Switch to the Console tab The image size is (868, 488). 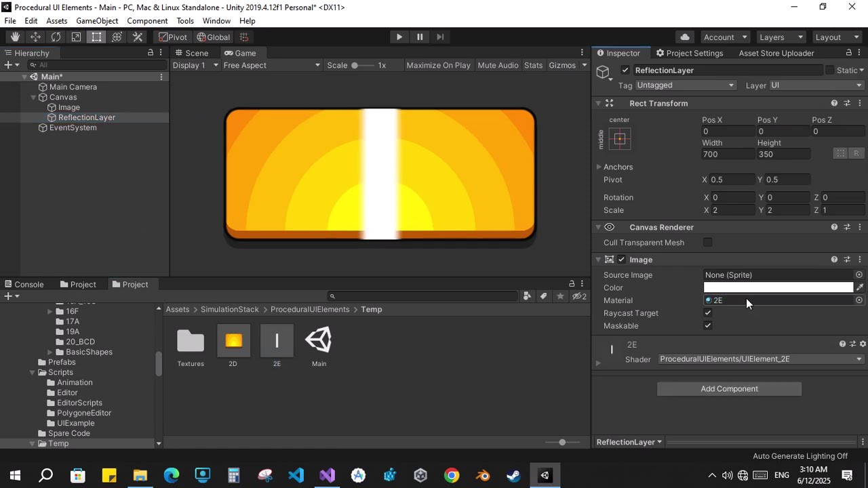point(24,285)
